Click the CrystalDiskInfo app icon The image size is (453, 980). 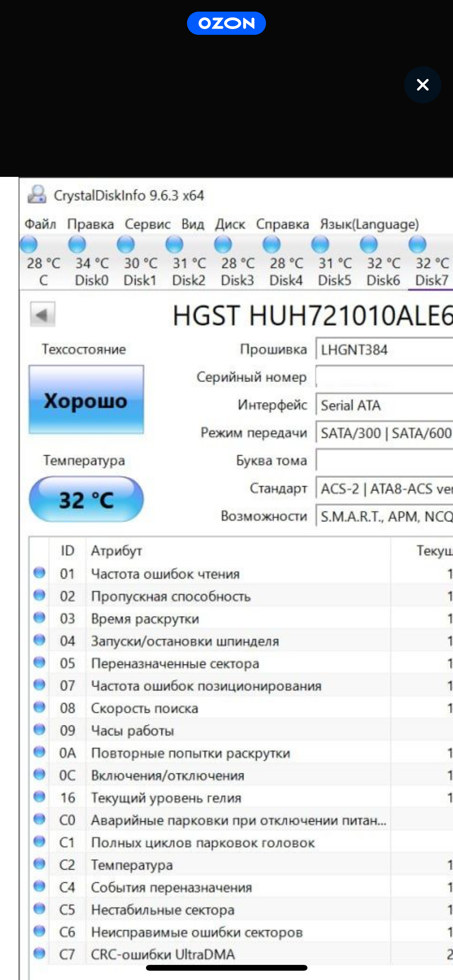pyautogui.click(x=37, y=195)
